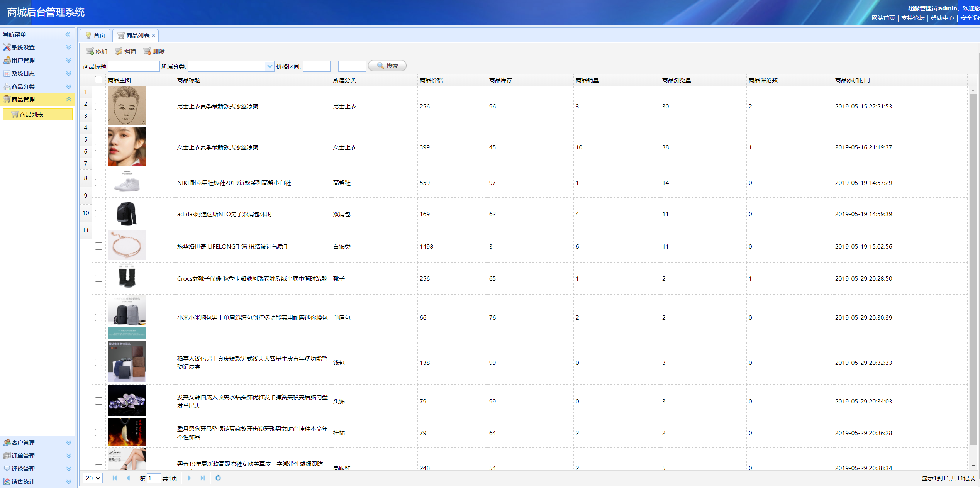Click the refresh table icon
The width and height of the screenshot is (980, 488).
218,478
